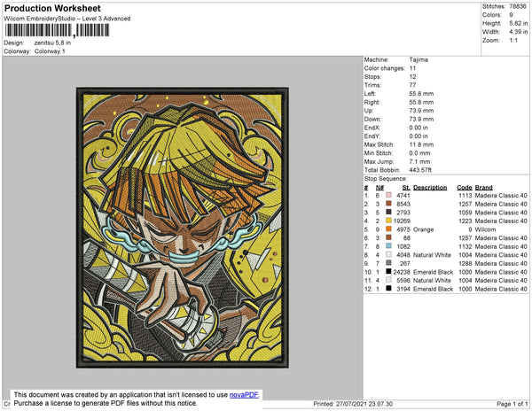Click the Color changes value 11
This screenshot has height=411, width=532.
click(x=412, y=68)
